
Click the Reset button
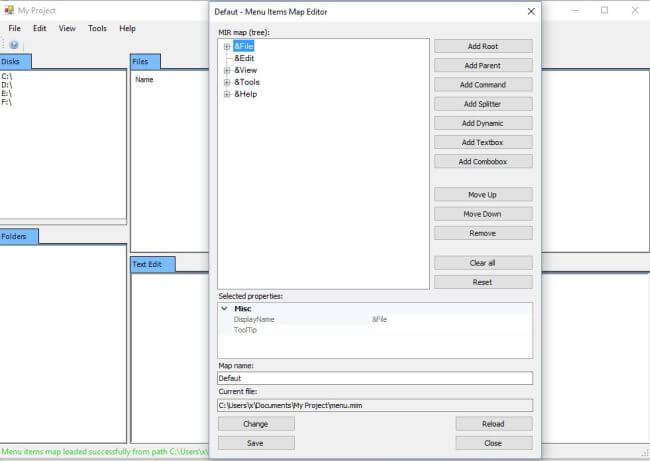pos(483,282)
